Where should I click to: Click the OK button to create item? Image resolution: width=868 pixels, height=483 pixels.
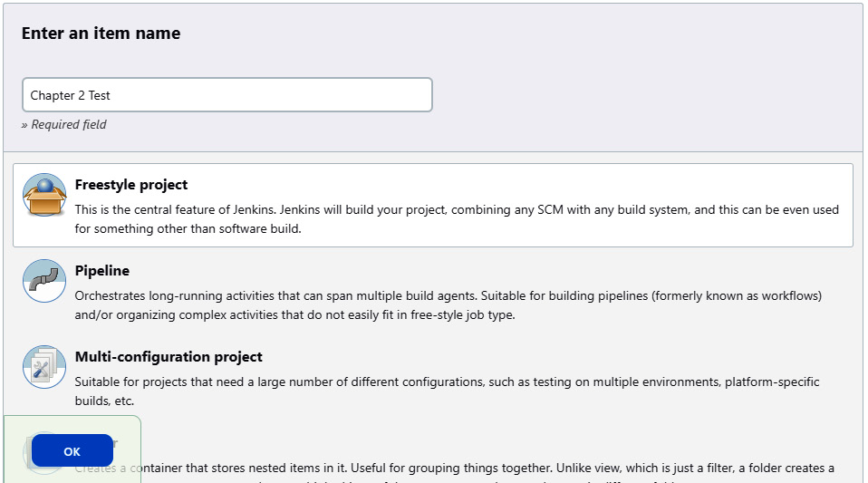click(72, 451)
